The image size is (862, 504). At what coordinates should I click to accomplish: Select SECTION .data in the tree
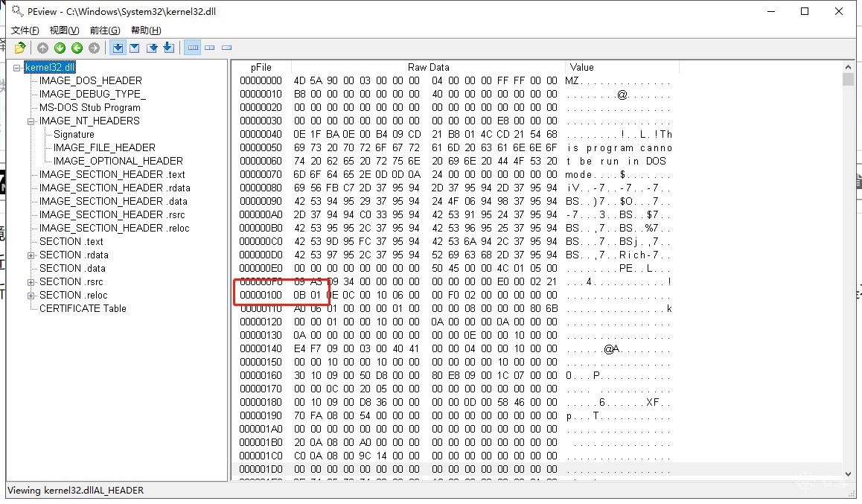click(72, 269)
